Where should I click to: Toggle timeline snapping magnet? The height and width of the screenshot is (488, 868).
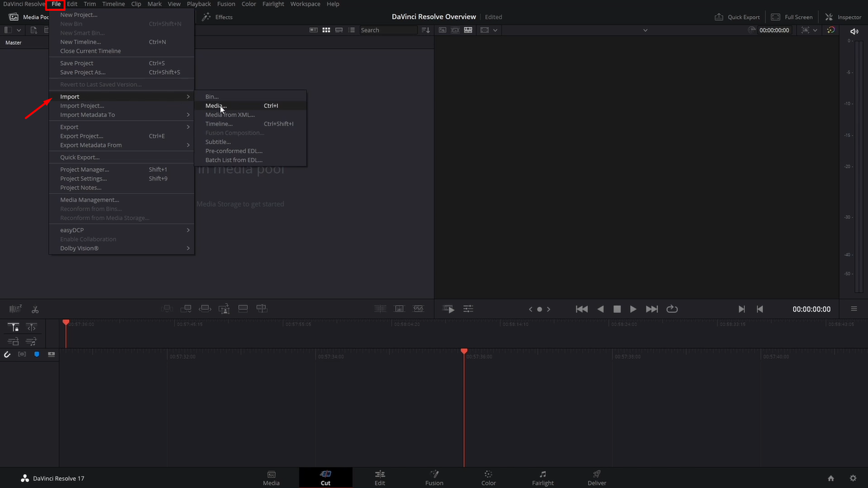tap(7, 354)
